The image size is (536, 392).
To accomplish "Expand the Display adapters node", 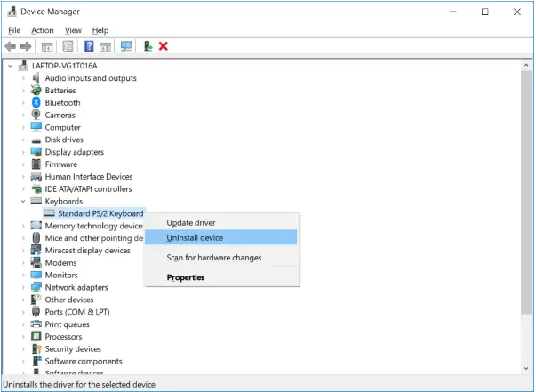I will pos(24,152).
